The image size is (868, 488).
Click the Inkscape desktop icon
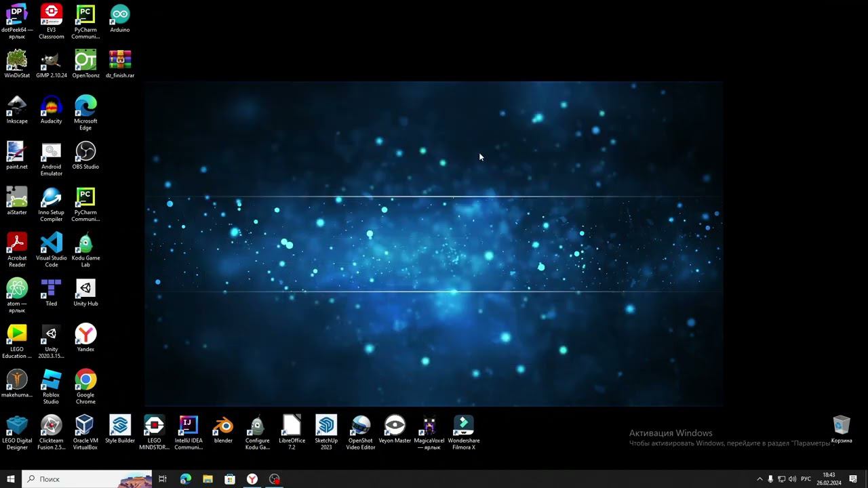click(17, 109)
